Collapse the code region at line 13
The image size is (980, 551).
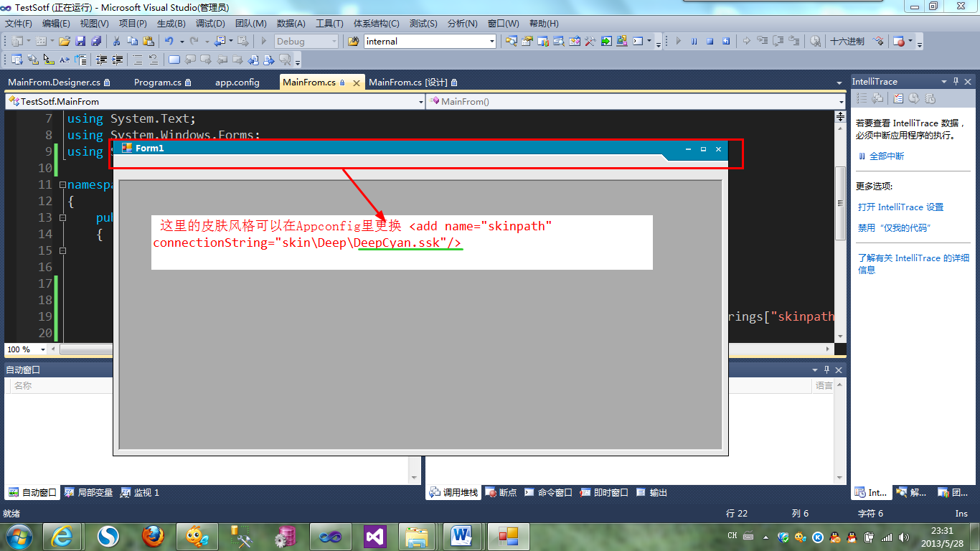[x=62, y=218]
